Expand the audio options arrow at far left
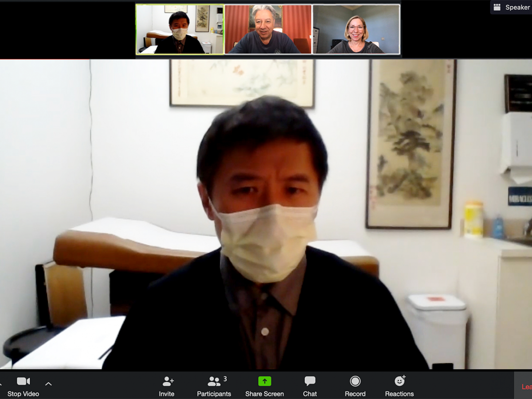Image resolution: width=532 pixels, height=399 pixels. click(x=1, y=384)
